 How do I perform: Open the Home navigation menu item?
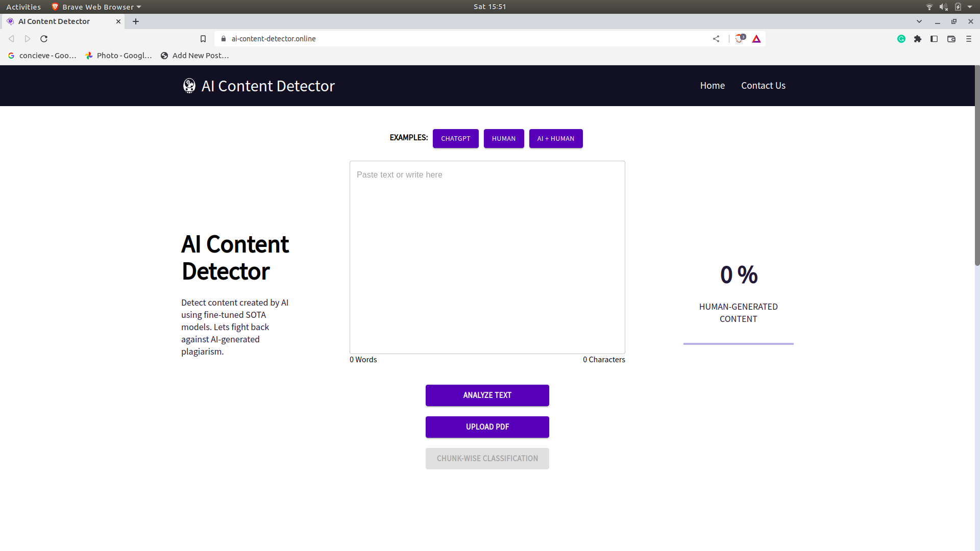tap(713, 85)
